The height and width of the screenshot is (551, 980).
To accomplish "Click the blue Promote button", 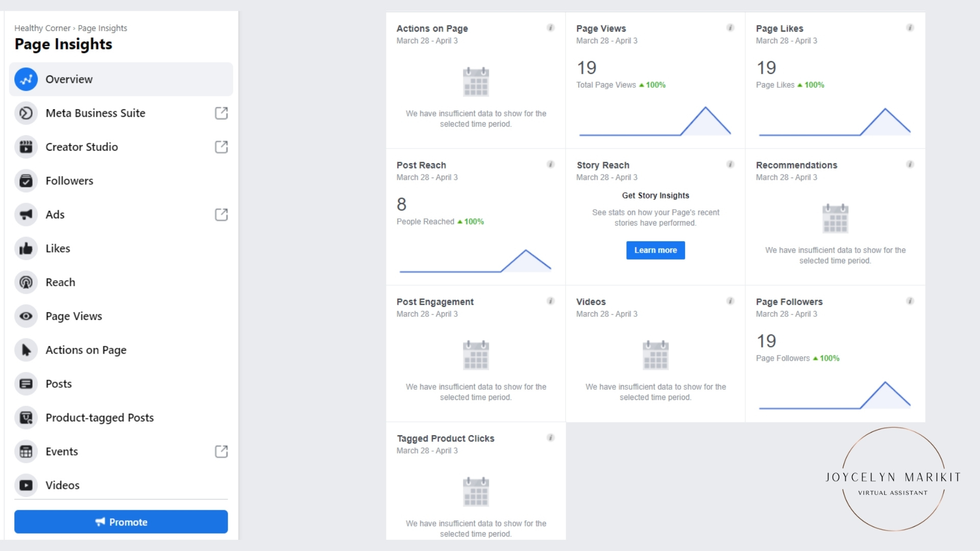I will coord(121,522).
